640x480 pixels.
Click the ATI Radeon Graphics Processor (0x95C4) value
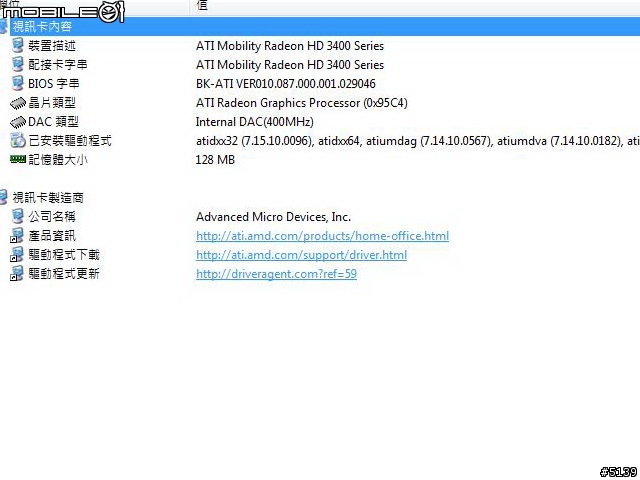click(302, 103)
